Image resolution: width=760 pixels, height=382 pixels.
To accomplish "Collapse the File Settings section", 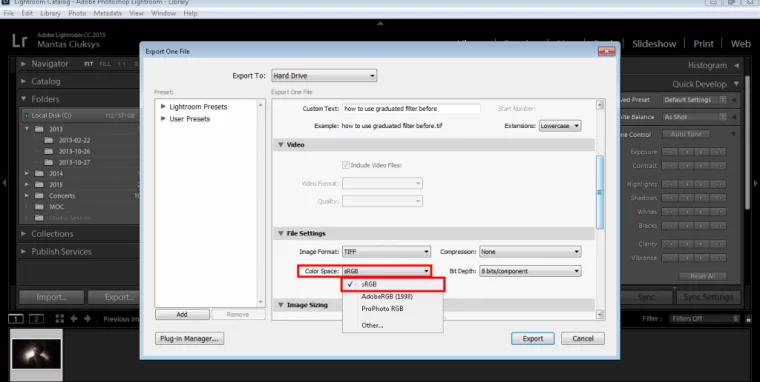I will [280, 233].
